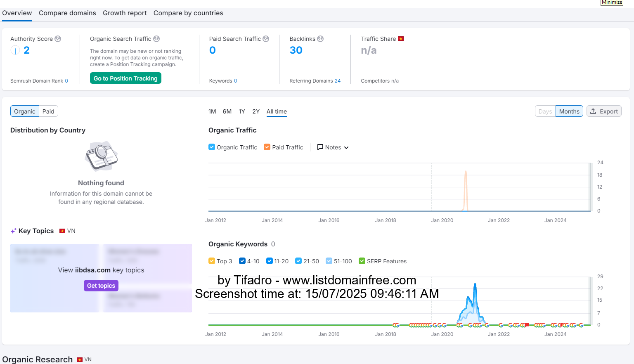This screenshot has width=634, height=364.
Task: Click the Go to Position Tracking button
Action: [x=125, y=78]
